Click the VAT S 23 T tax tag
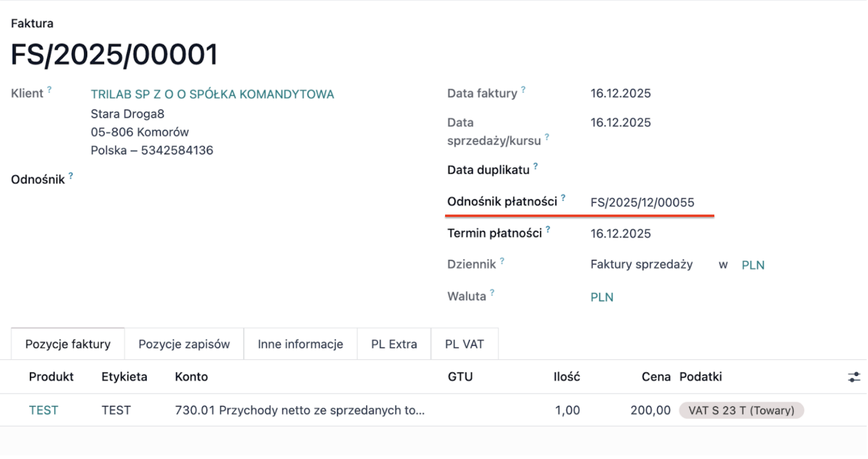The width and height of the screenshot is (868, 459). (741, 410)
